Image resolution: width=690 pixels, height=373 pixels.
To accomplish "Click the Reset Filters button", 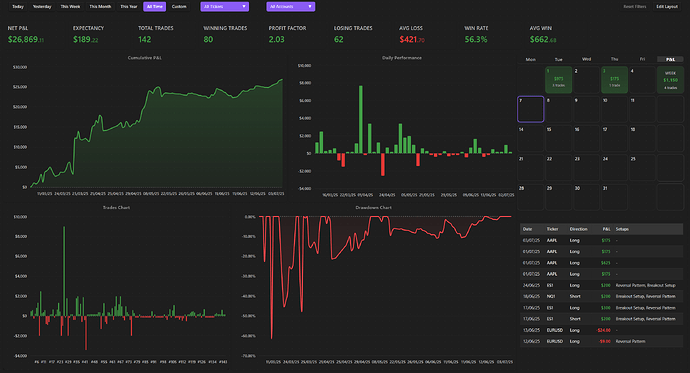I will [x=635, y=7].
